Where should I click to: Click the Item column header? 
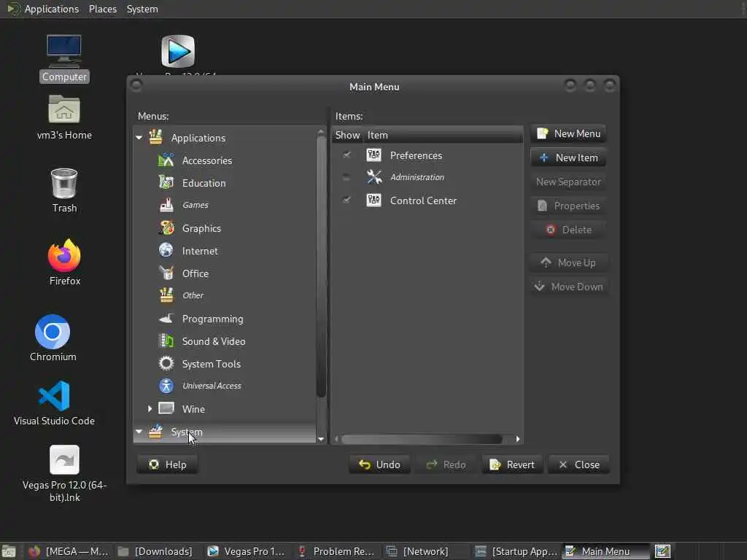444,135
